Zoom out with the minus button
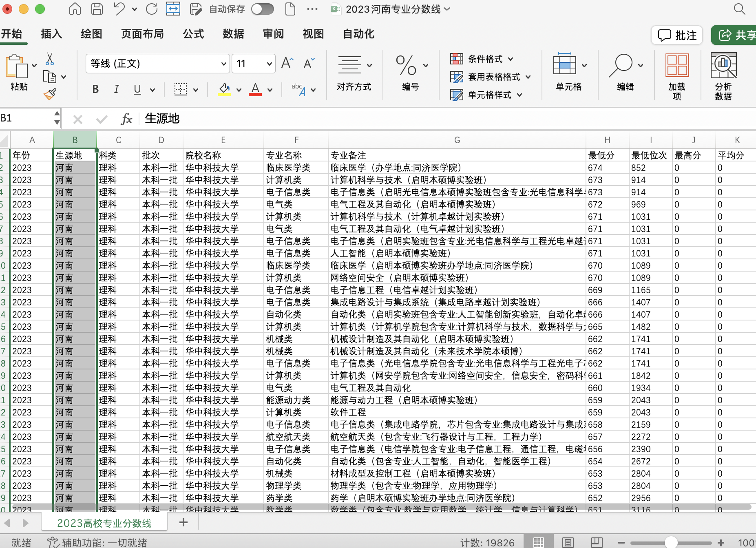Screen dimensions: 756x548 (x=621, y=543)
